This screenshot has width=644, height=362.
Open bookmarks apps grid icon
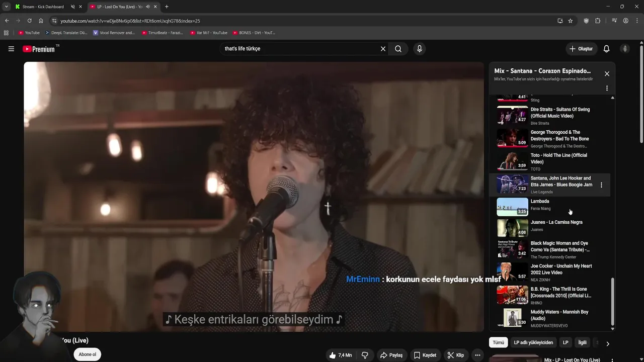coord(6,33)
